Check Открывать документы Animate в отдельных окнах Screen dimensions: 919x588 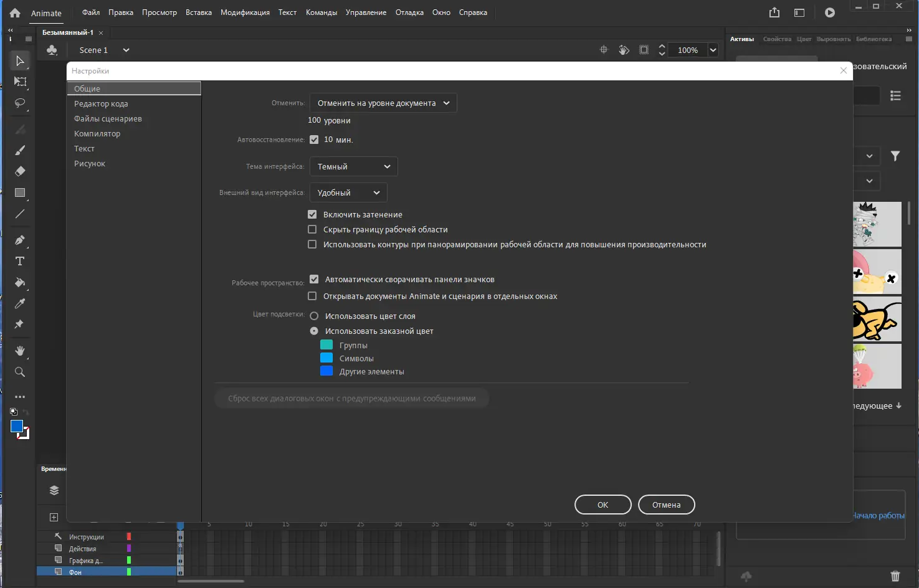click(312, 296)
